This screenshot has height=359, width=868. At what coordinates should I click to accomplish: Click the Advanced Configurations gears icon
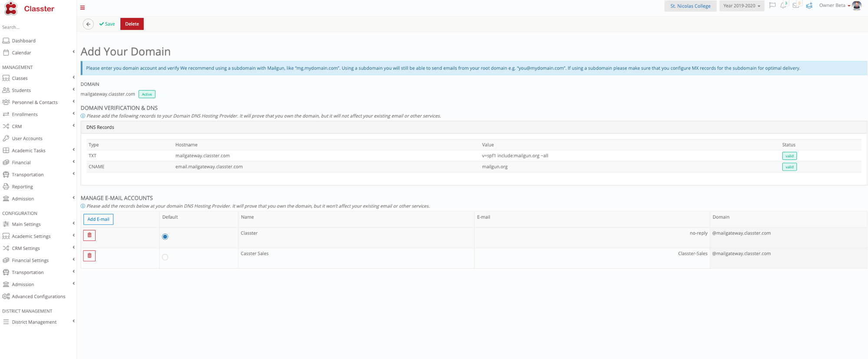pyautogui.click(x=6, y=296)
